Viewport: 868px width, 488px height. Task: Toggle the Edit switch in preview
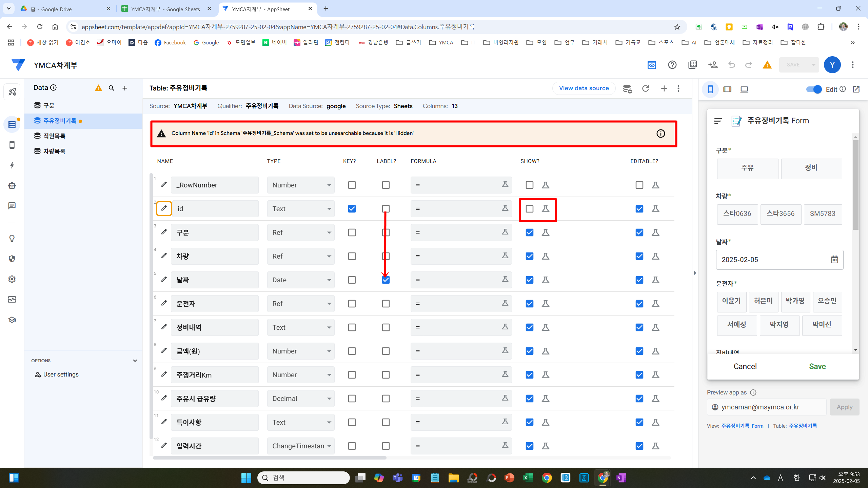tap(814, 89)
